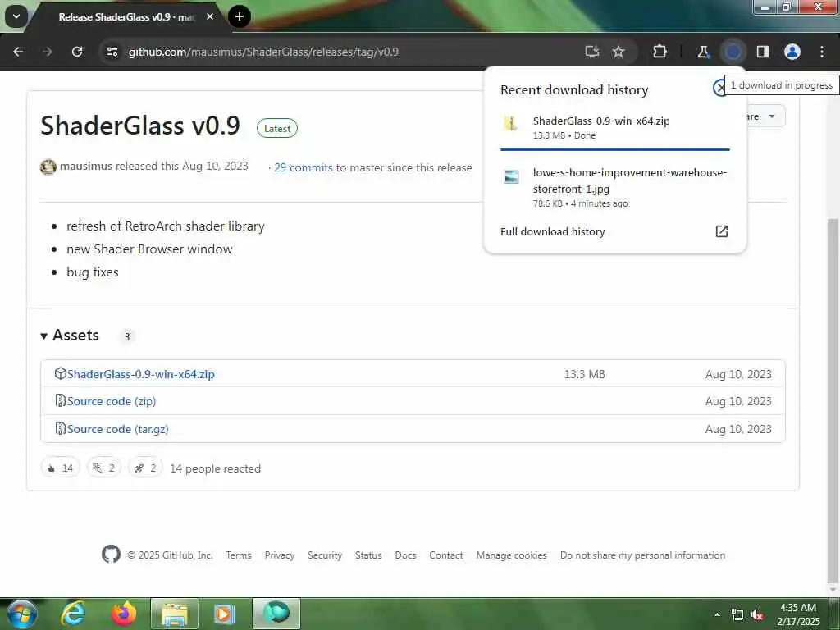The height and width of the screenshot is (630, 840).
Task: Open the 14 people reacted list
Action: 216,468
